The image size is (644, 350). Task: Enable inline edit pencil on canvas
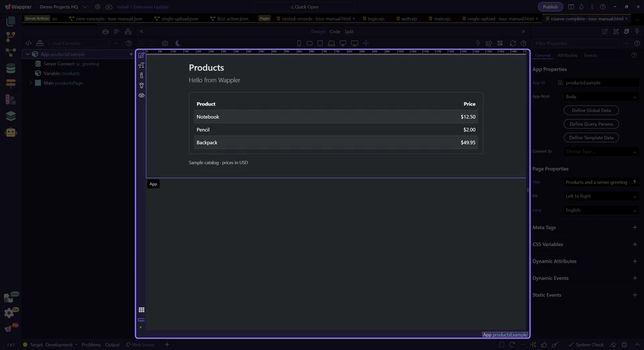pos(142,56)
